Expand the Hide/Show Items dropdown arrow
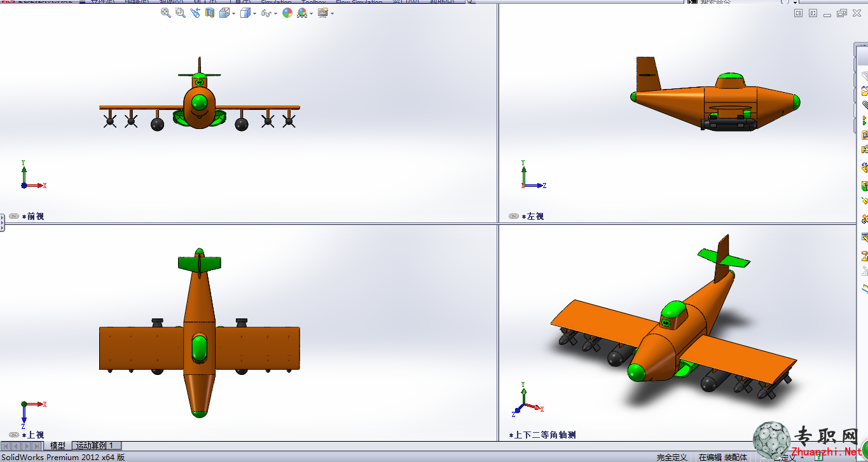The height and width of the screenshot is (462, 868). pyautogui.click(x=275, y=13)
